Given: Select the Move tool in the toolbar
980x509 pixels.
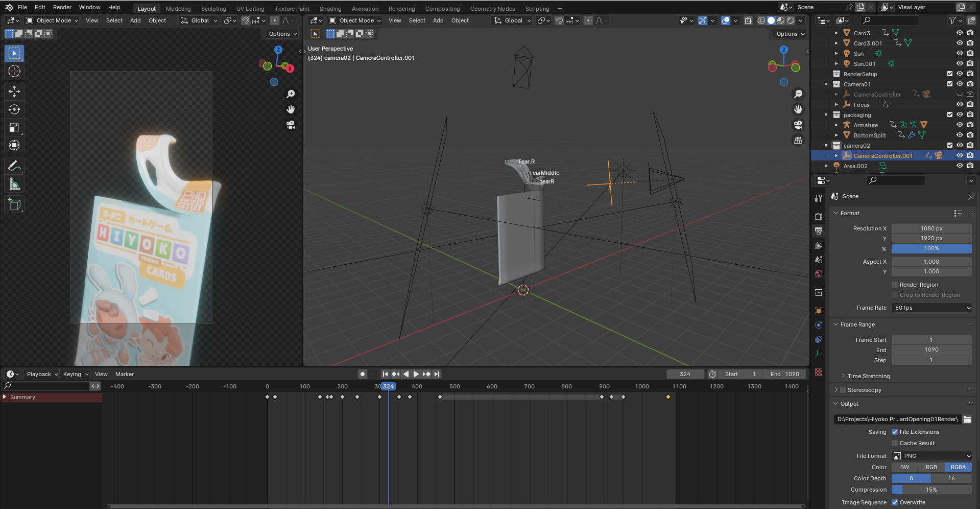Looking at the screenshot, I should coord(14,91).
